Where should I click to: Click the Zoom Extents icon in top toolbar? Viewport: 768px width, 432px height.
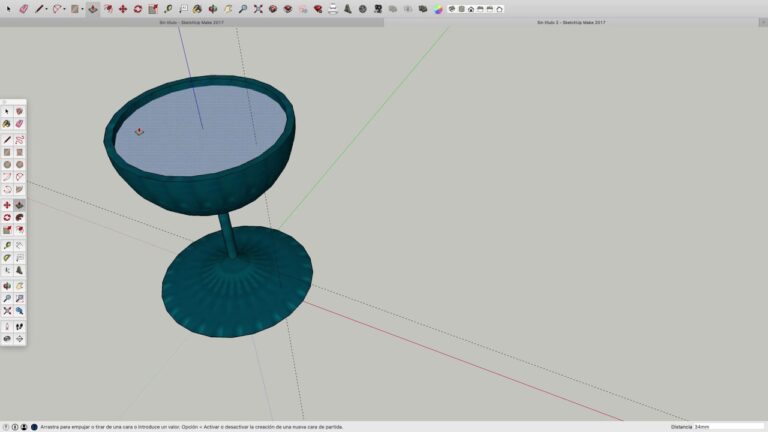coord(257,9)
